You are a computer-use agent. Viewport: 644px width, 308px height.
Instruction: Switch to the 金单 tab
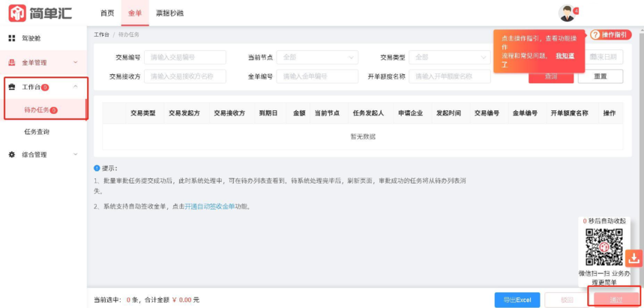[x=135, y=13]
